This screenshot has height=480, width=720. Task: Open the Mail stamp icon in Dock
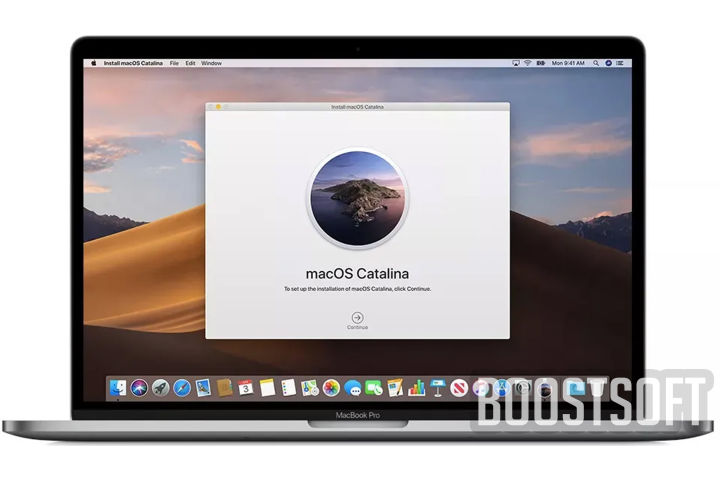[203, 388]
